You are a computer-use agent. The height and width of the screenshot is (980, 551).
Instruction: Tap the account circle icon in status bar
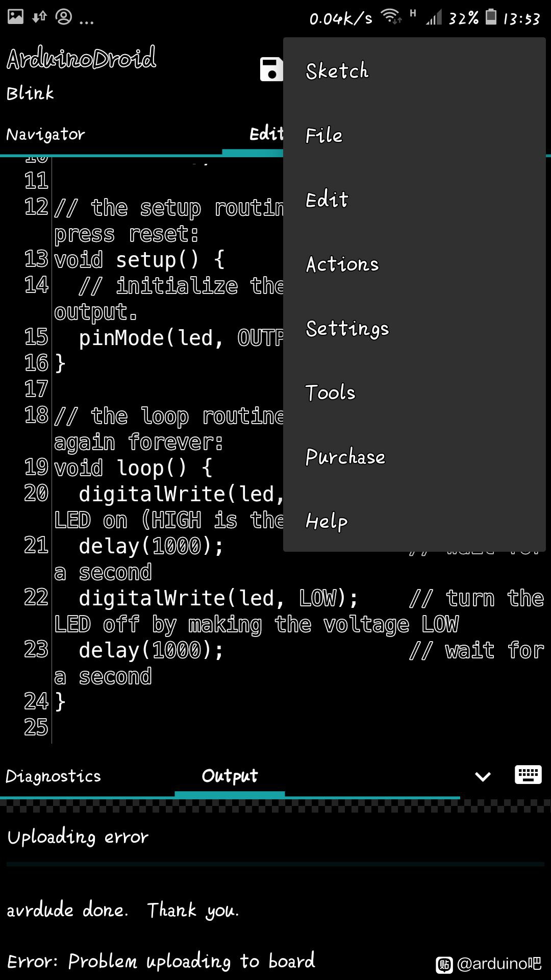64,17
